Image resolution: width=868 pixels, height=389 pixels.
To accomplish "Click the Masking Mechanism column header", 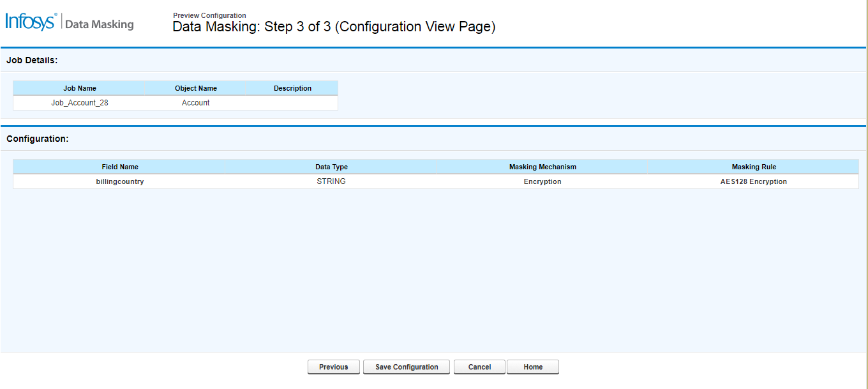I will (x=542, y=167).
